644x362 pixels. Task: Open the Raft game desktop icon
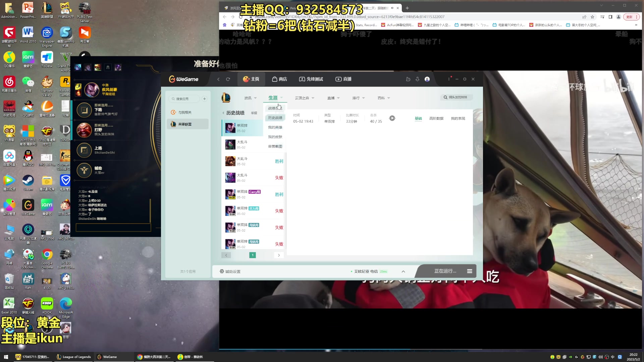point(28,281)
